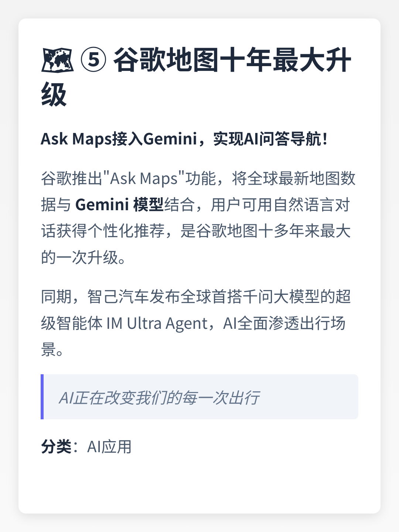Click the bold text Gemini 模型

119,204
